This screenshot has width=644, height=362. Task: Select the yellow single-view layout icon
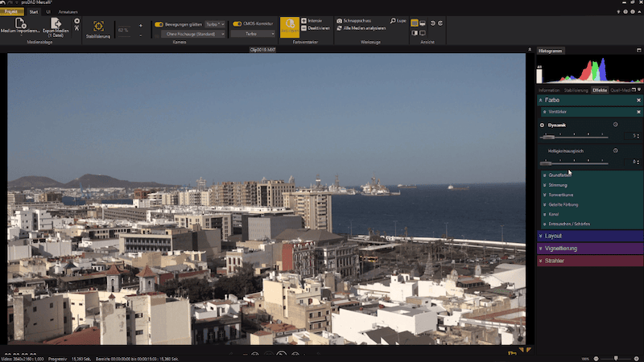pyautogui.click(x=414, y=23)
